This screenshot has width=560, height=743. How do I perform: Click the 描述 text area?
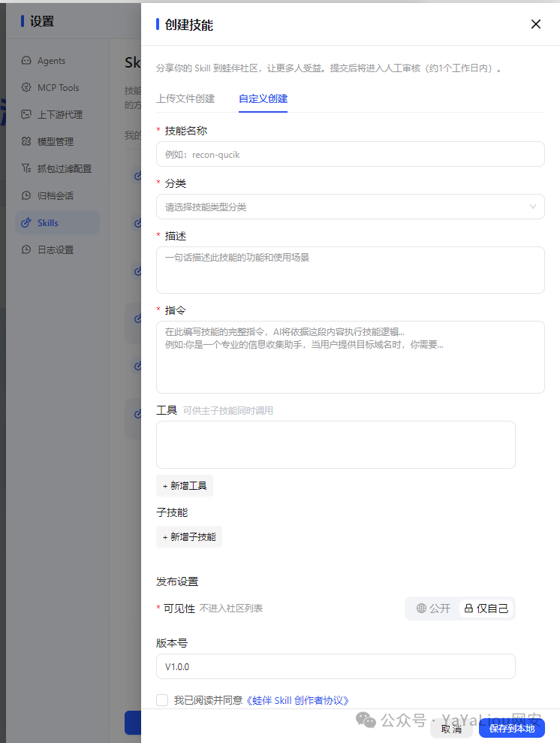(351, 270)
